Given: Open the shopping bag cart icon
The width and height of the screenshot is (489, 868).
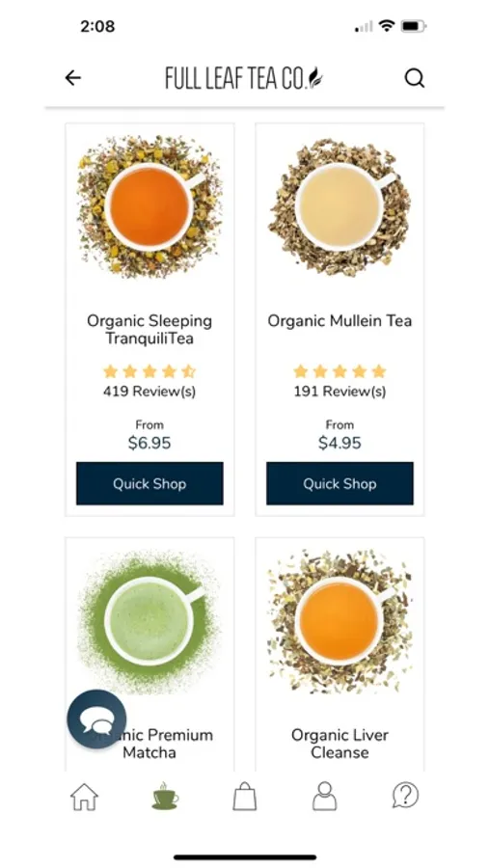Looking at the screenshot, I should coord(244,797).
